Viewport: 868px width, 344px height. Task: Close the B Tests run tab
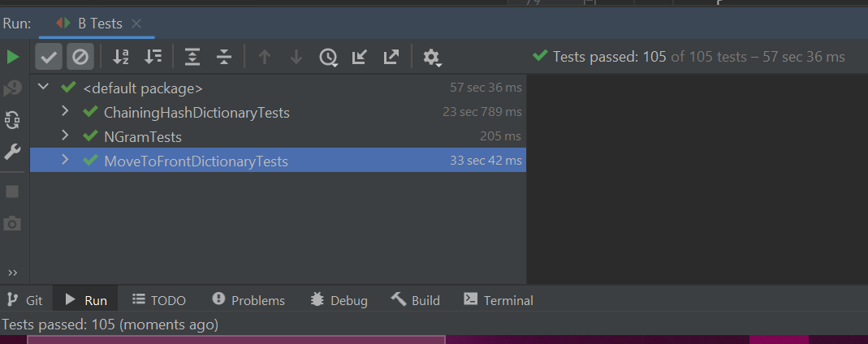(136, 24)
